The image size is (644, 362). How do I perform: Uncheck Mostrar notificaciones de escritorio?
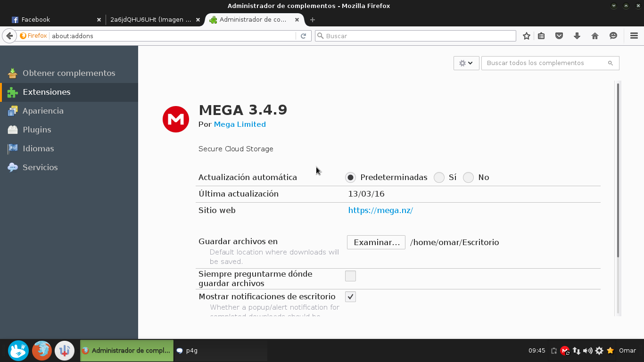[350, 296]
